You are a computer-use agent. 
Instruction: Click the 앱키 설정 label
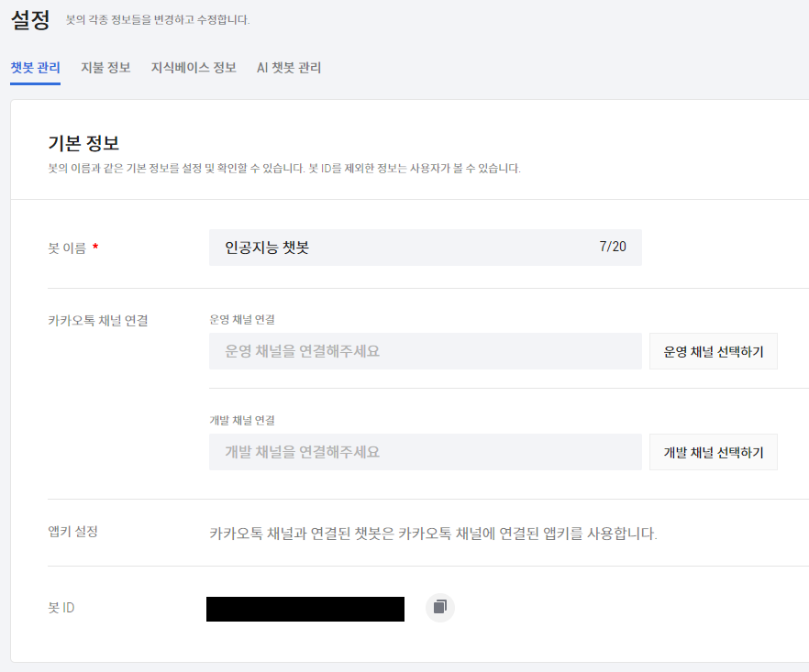(x=72, y=531)
